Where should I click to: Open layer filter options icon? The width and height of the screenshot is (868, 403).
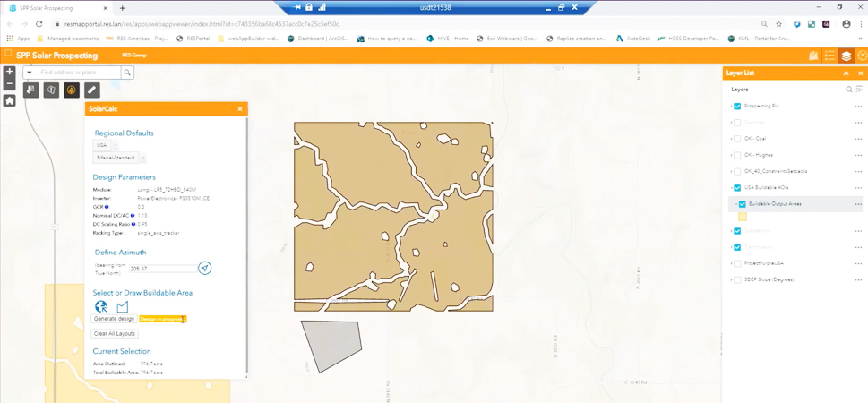(x=859, y=90)
